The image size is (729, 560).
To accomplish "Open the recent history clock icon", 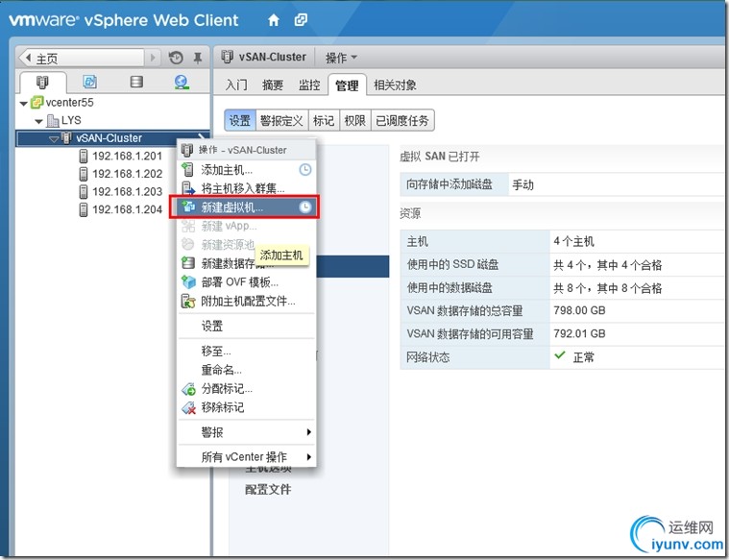I will [176, 59].
